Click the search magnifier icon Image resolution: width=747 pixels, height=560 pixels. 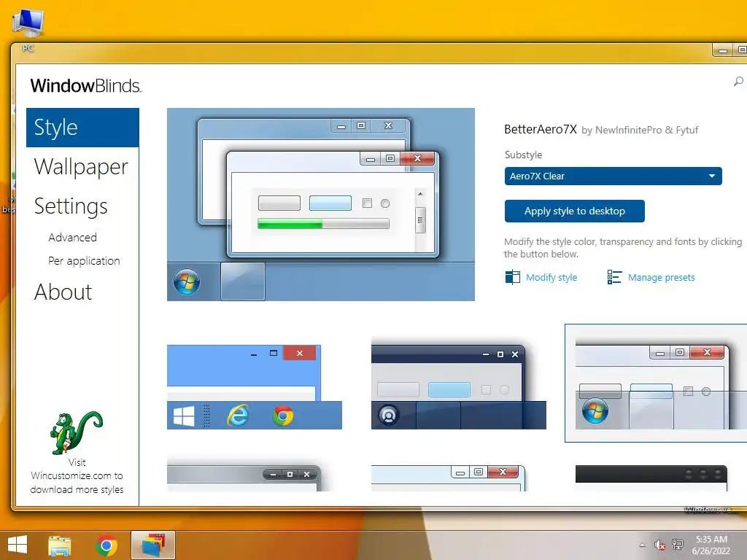(x=738, y=82)
